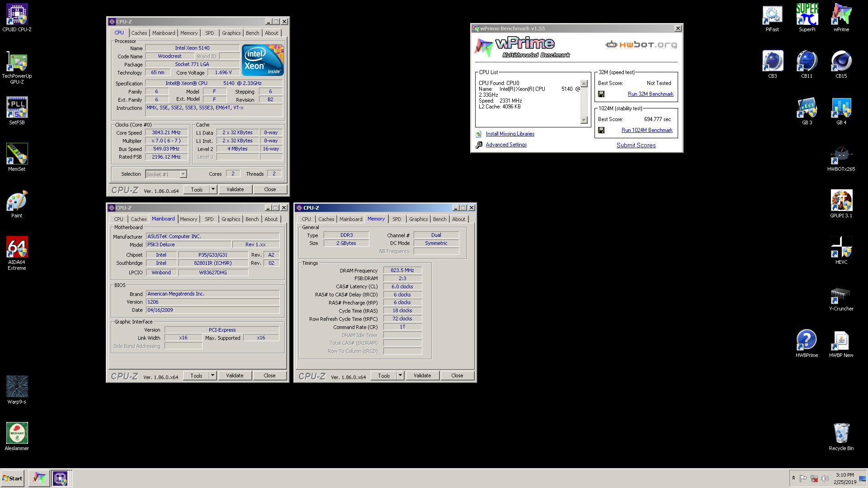Click Tools button in Memory CPU-Z window

click(x=384, y=375)
